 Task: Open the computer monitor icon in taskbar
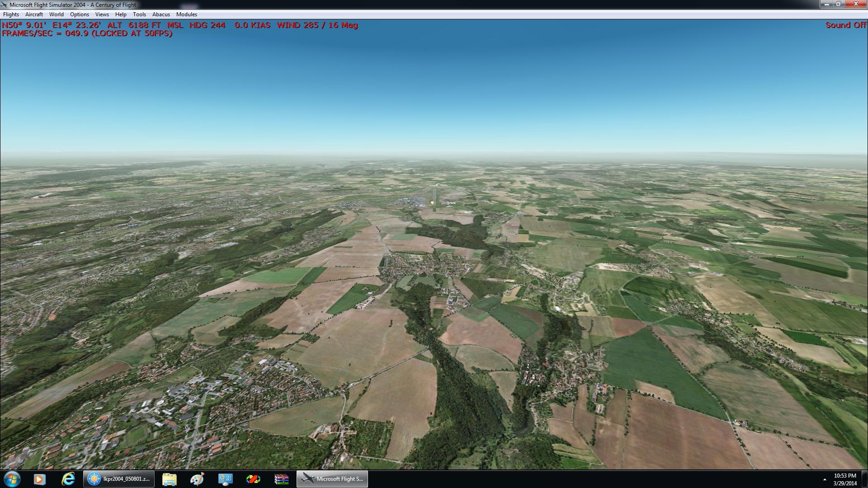[225, 479]
